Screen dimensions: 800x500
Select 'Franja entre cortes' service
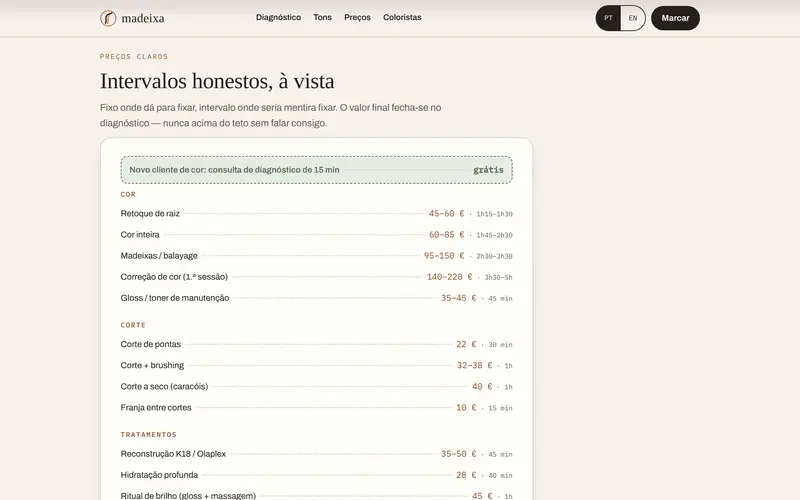click(156, 408)
